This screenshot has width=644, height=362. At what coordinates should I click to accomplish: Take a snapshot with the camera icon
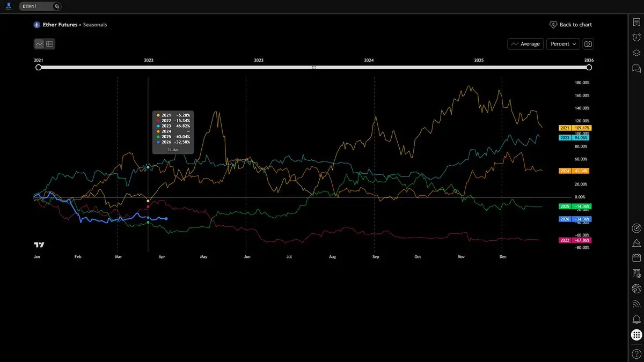(588, 44)
